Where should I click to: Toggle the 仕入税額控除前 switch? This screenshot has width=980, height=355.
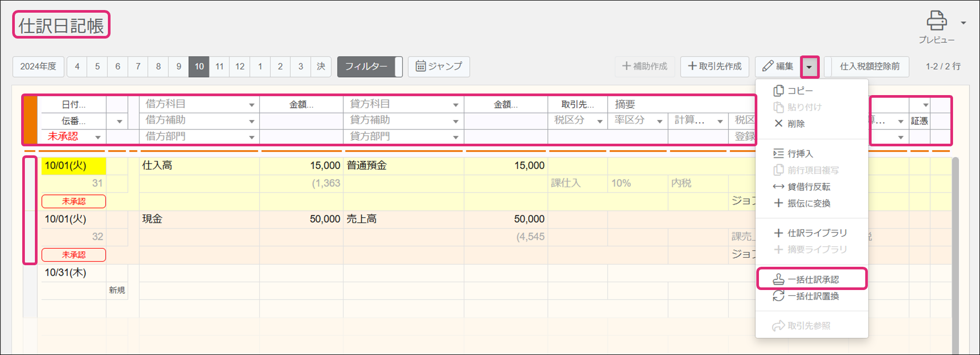coord(866,67)
